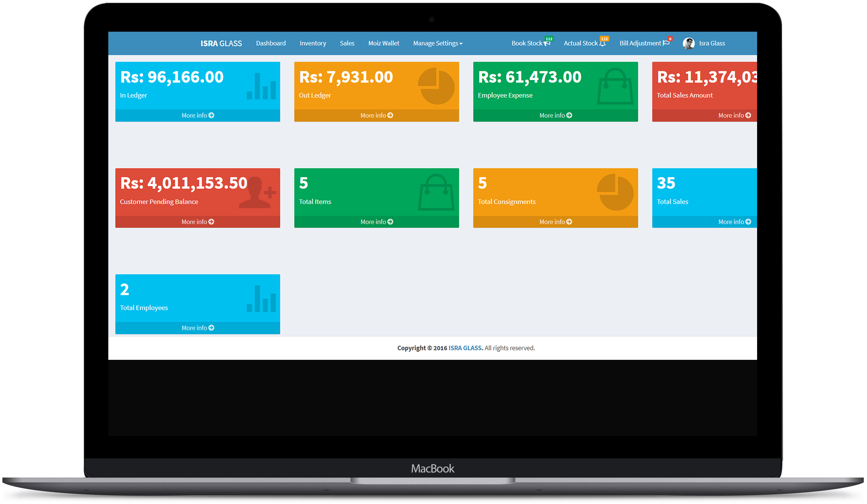Open More info under In Ledger
The height and width of the screenshot is (504, 867).
click(198, 115)
